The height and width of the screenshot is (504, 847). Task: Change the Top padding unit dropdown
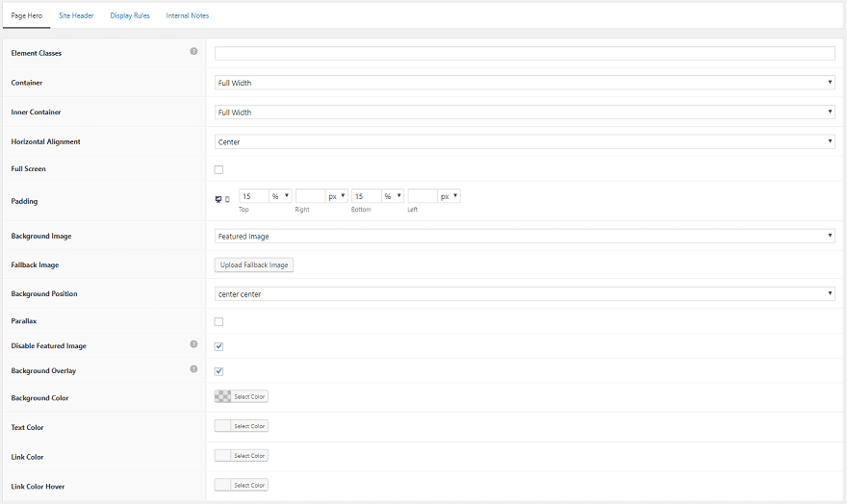(281, 196)
